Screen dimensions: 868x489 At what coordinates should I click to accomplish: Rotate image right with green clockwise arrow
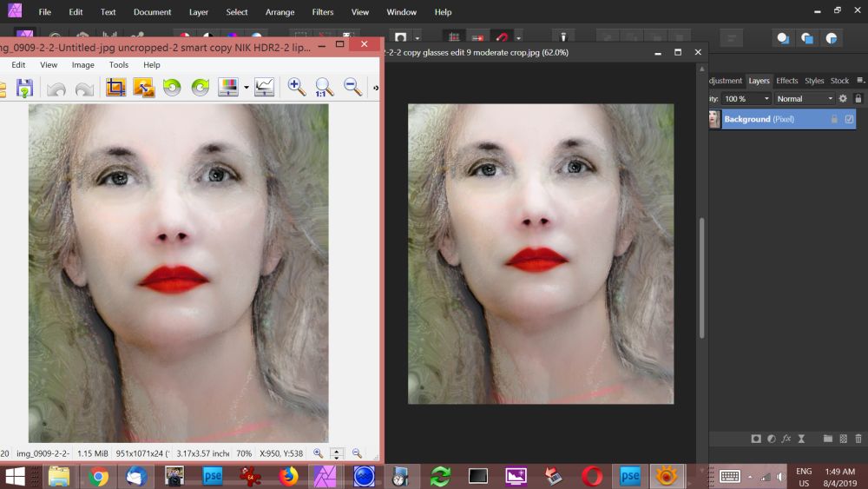coord(201,87)
